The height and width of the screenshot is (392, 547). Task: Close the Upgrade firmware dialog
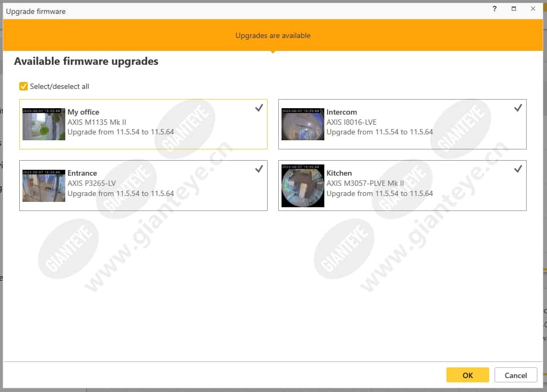[x=533, y=9]
